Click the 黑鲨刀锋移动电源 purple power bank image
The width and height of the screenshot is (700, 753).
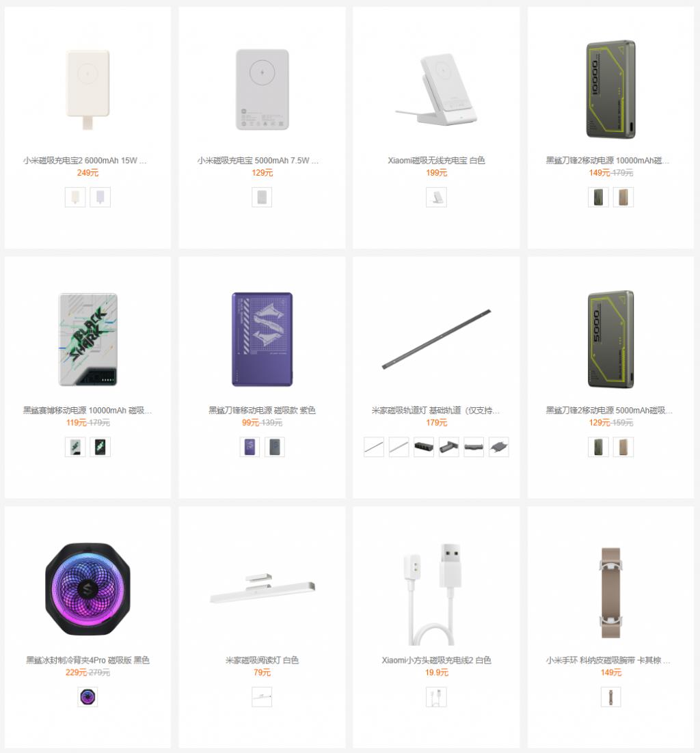coord(262,339)
